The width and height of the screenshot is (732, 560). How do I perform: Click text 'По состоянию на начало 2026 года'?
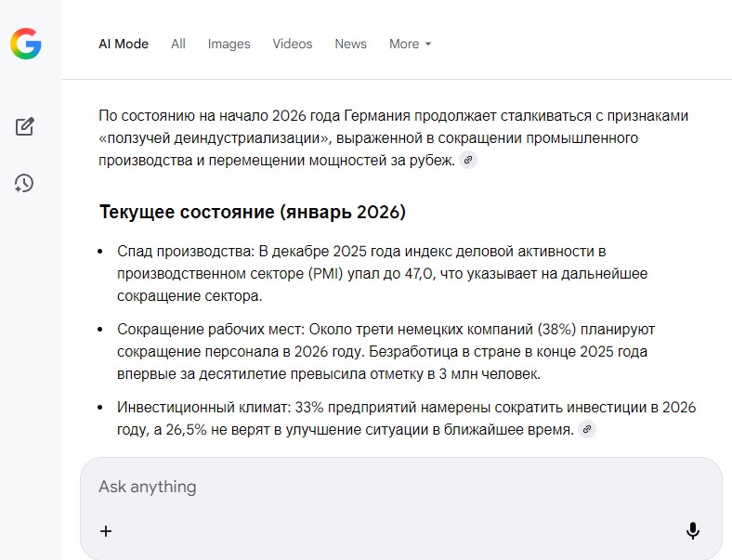click(219, 115)
